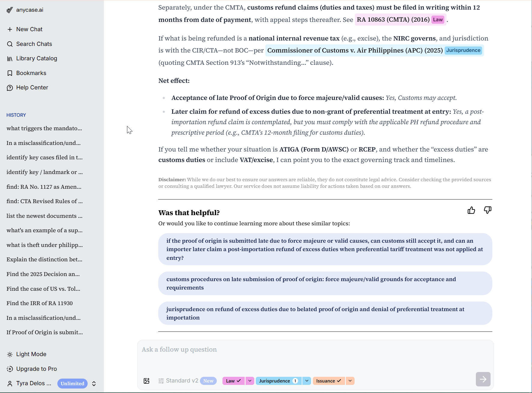532x393 pixels.
Task: Click the Unlimited plan badge
Action: pyautogui.click(x=72, y=384)
